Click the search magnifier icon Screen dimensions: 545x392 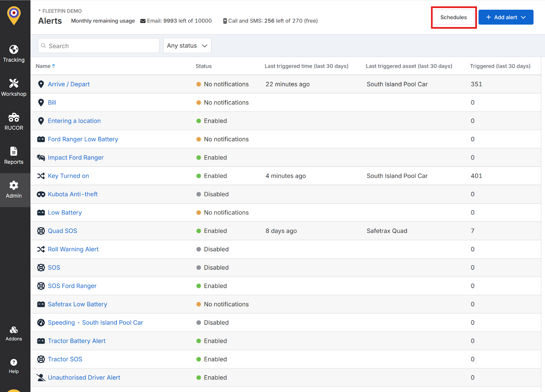(x=44, y=46)
